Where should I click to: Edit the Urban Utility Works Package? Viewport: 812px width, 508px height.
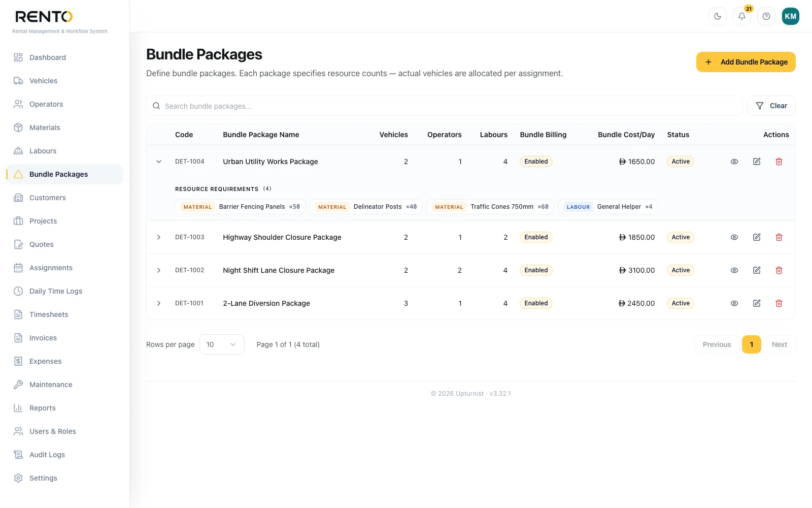click(757, 162)
